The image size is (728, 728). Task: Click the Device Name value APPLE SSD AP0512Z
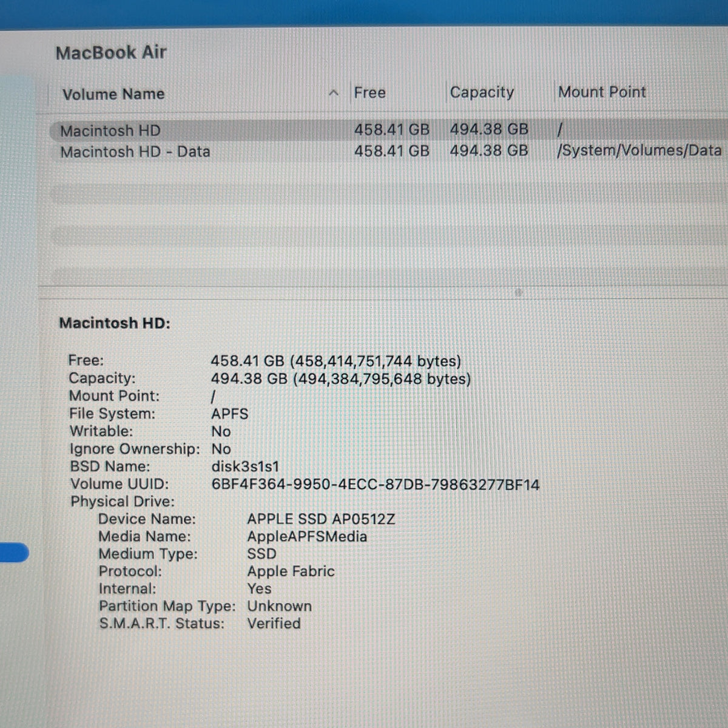pyautogui.click(x=321, y=519)
